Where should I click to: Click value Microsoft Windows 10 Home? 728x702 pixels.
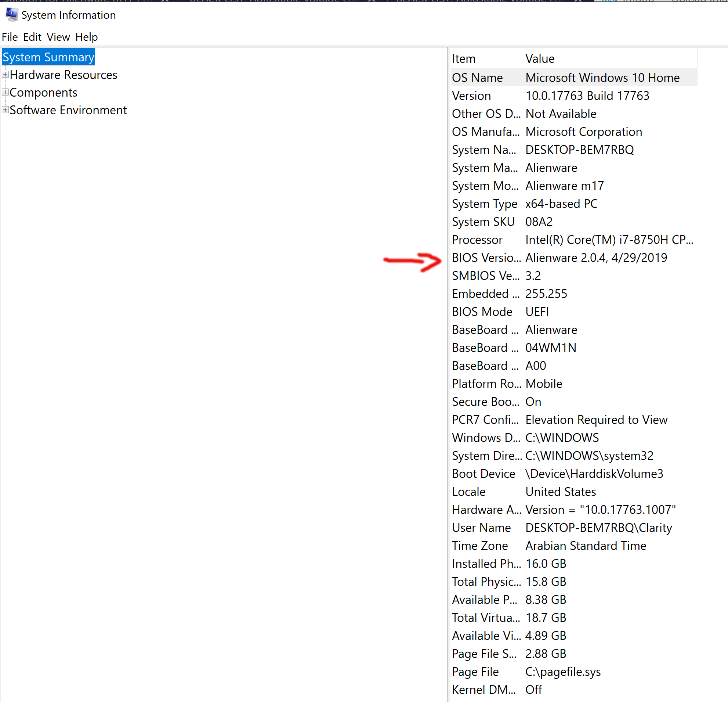(602, 78)
